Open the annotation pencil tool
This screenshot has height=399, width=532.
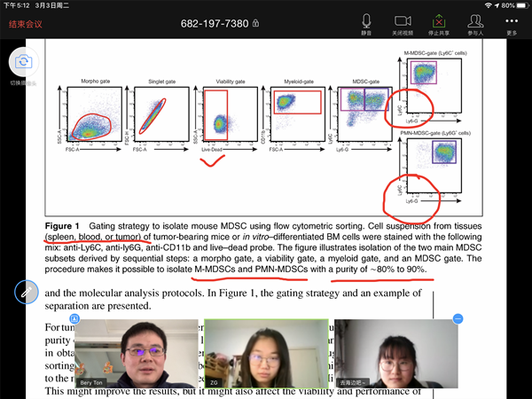26,292
